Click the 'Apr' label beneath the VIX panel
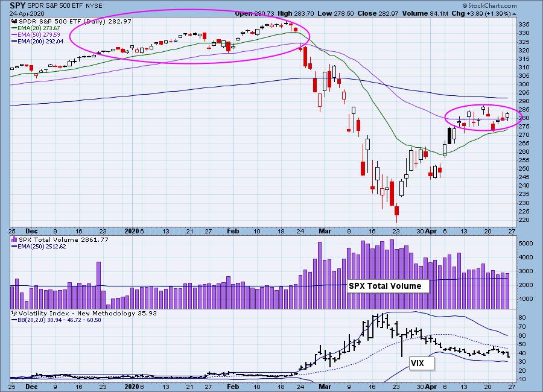The width and height of the screenshot is (543, 392). [431, 387]
